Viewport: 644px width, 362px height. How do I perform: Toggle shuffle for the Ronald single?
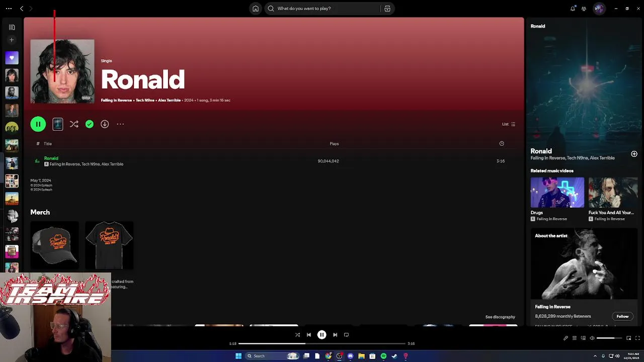[x=74, y=124]
